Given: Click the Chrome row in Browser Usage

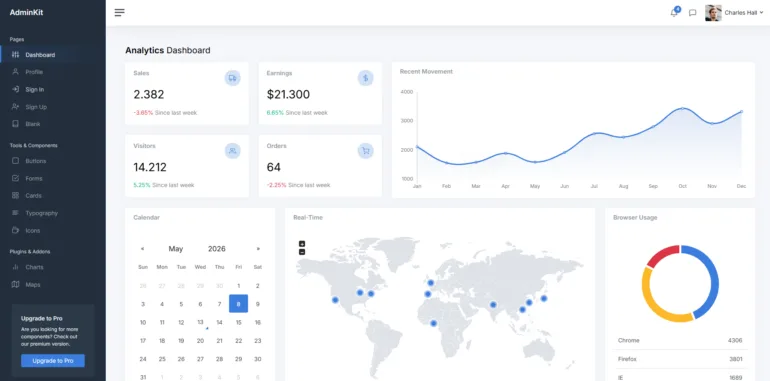Looking at the screenshot, I should coord(680,340).
